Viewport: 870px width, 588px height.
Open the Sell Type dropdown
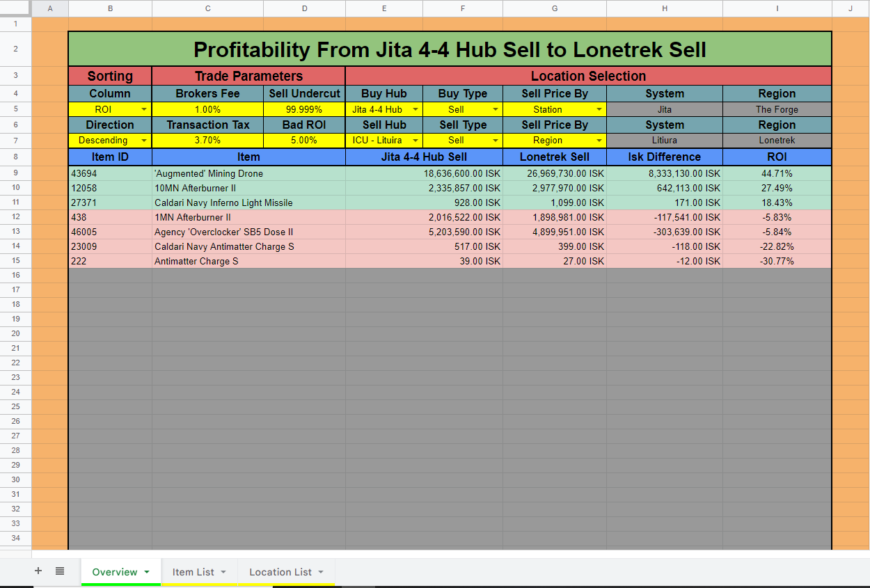[x=494, y=140]
